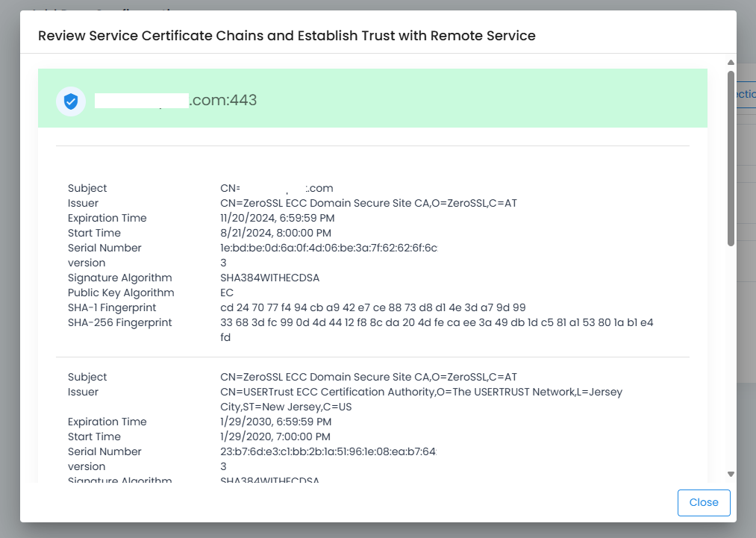Click the 11/20/2024 expiration time value
Viewport: 756px width, 538px height.
pyautogui.click(x=278, y=218)
